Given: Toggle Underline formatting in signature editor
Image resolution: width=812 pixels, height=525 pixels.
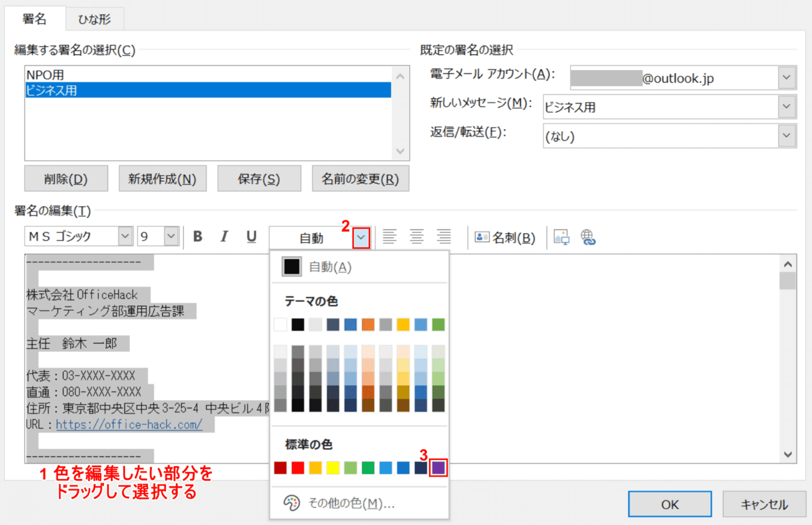Looking at the screenshot, I should (x=251, y=237).
